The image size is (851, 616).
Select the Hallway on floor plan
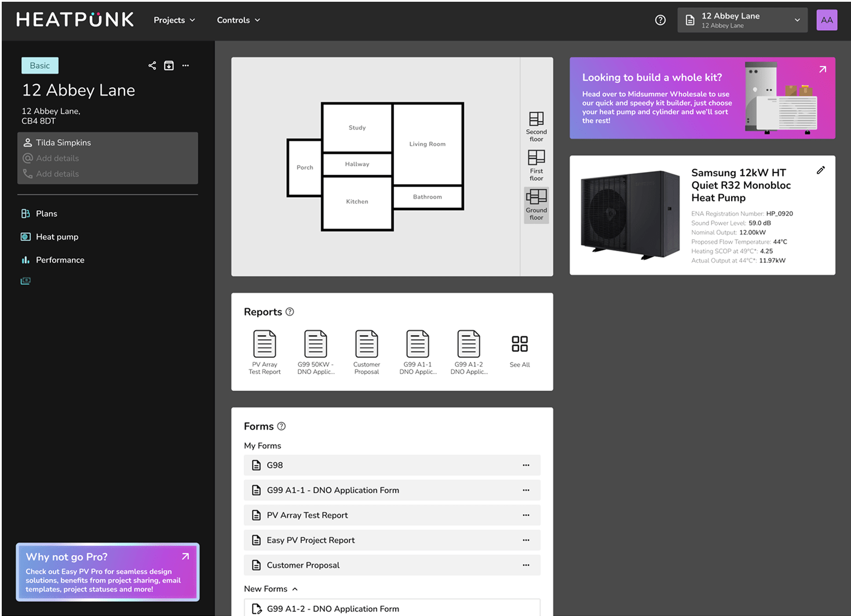point(357,164)
